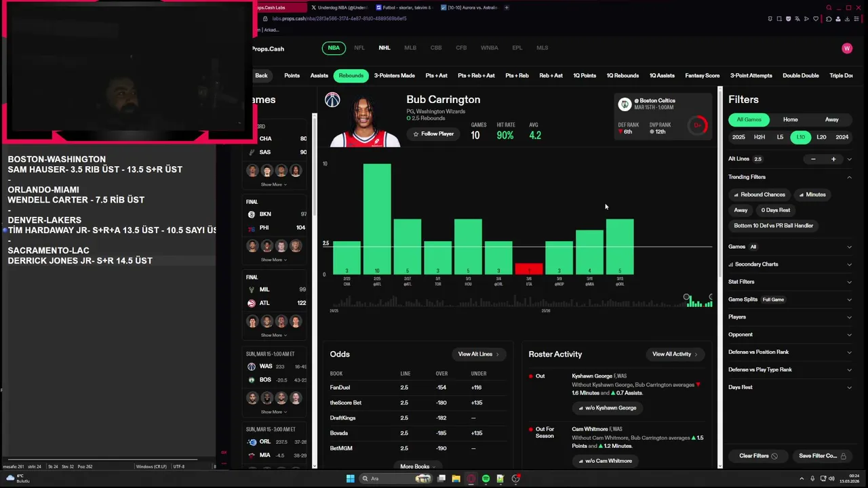Click the star in Follow Player button
This screenshot has height=488, width=868.
pos(416,134)
